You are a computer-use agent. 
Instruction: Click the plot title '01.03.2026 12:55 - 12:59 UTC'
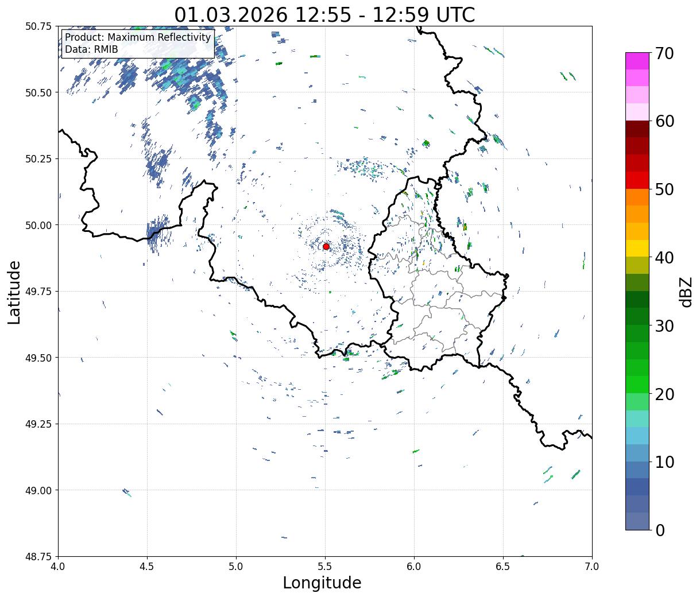click(x=325, y=14)
